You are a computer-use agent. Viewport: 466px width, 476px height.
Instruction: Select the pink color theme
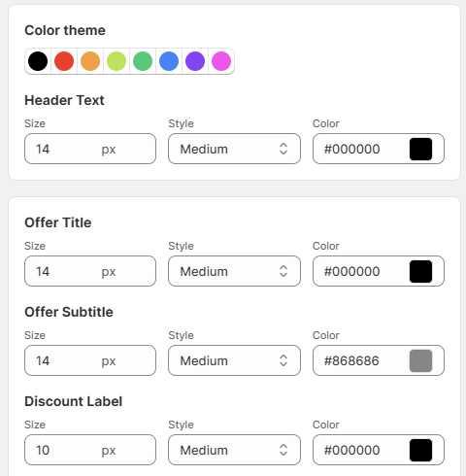(x=221, y=61)
